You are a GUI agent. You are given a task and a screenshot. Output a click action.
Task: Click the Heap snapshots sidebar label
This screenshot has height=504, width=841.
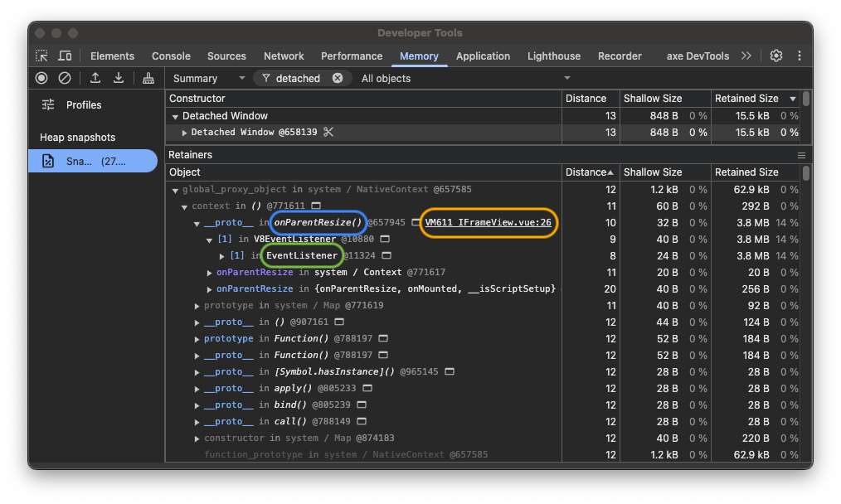[x=78, y=138]
